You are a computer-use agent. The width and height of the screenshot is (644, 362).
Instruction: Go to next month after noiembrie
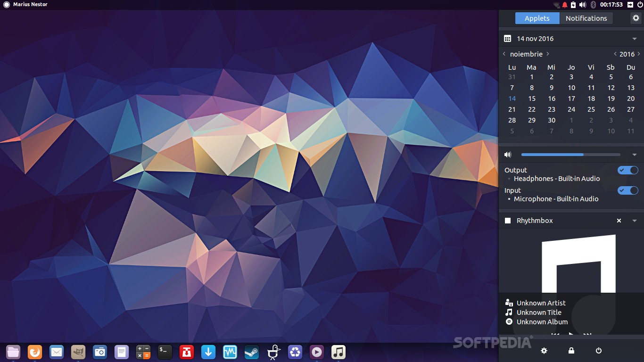(x=548, y=54)
